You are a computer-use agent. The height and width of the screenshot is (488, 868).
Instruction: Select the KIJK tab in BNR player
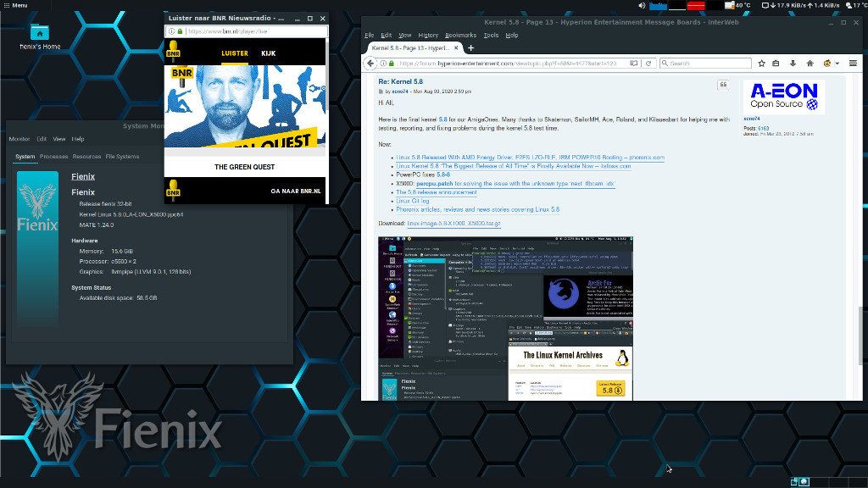click(x=269, y=53)
